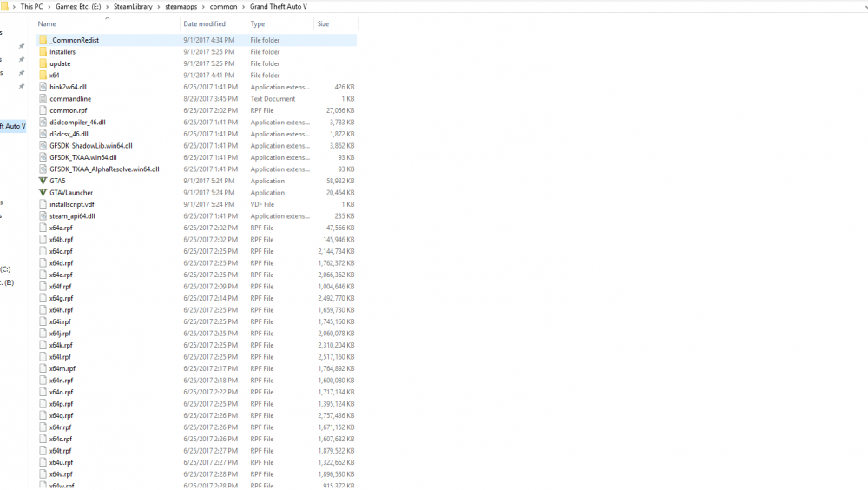The image size is (868, 490).
Task: Select the x64u.rpf file name
Action: click(x=62, y=462)
